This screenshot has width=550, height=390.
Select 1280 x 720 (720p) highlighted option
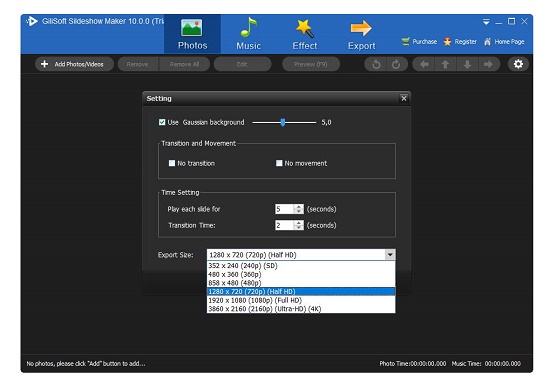tap(301, 291)
